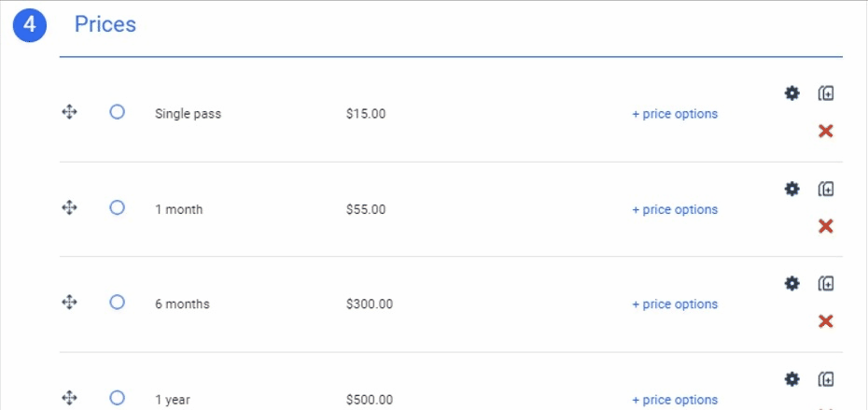Click the move handle for Single pass

tap(69, 112)
